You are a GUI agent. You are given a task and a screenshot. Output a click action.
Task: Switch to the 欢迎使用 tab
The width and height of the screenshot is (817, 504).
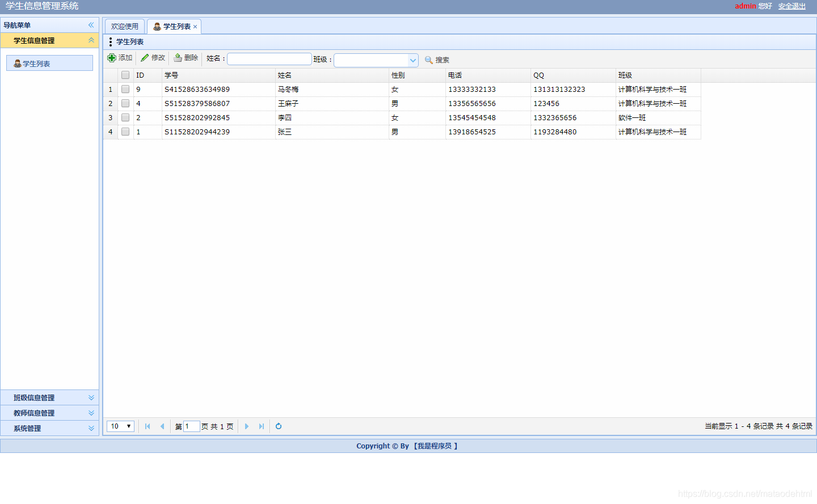pos(125,27)
